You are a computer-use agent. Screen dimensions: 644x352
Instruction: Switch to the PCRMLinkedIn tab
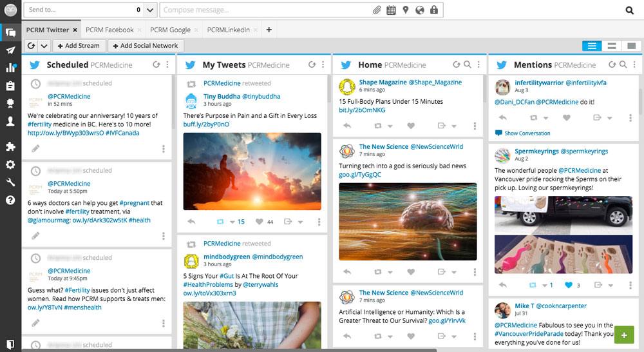point(229,30)
